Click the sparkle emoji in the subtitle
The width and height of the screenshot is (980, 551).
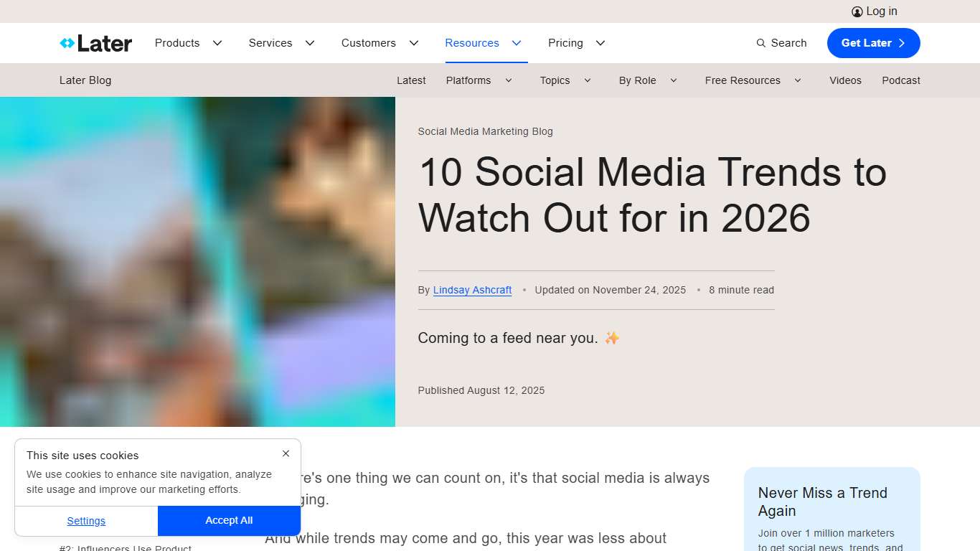tap(611, 337)
